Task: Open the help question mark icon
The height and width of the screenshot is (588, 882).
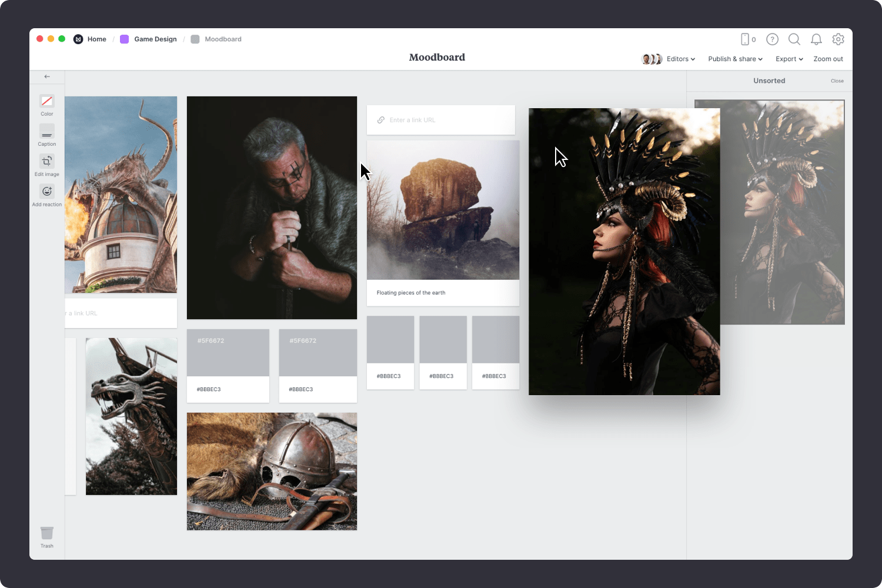Action: 772,39
